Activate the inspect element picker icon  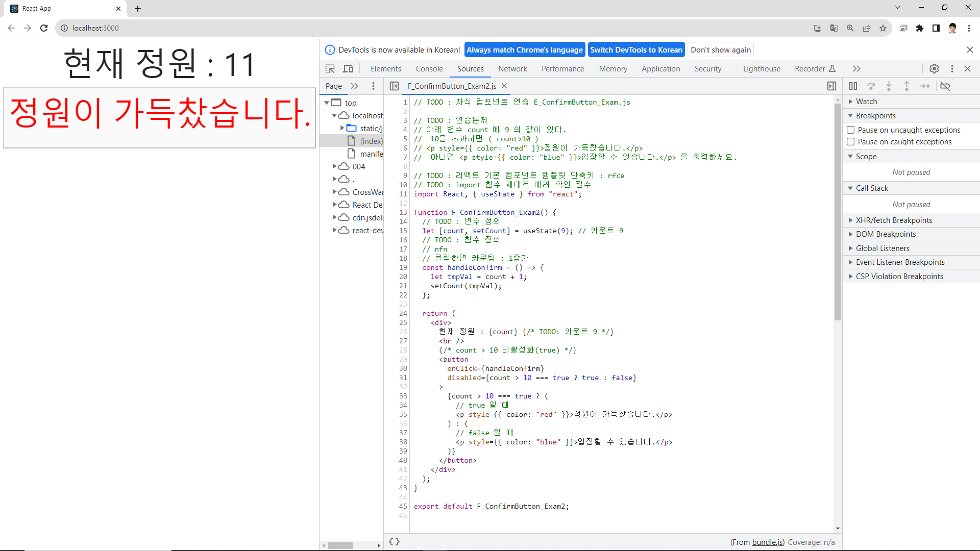pyautogui.click(x=330, y=69)
